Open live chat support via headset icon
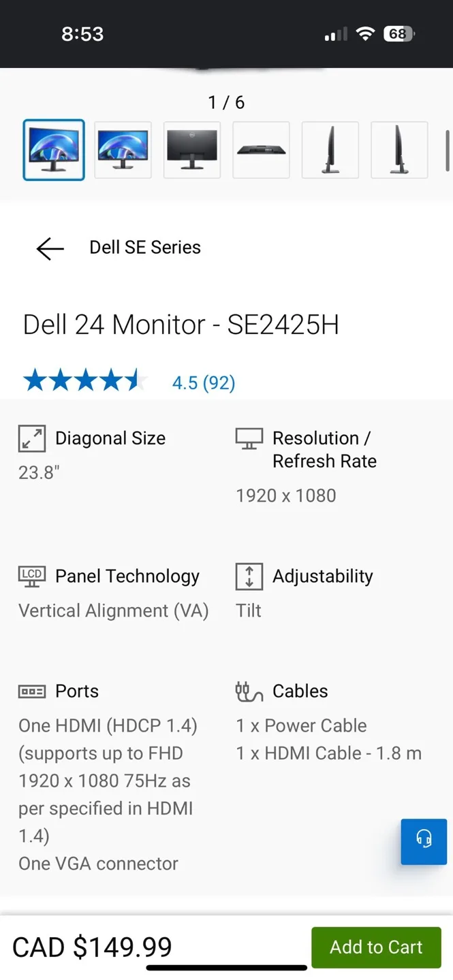453x980 pixels. pos(424,841)
